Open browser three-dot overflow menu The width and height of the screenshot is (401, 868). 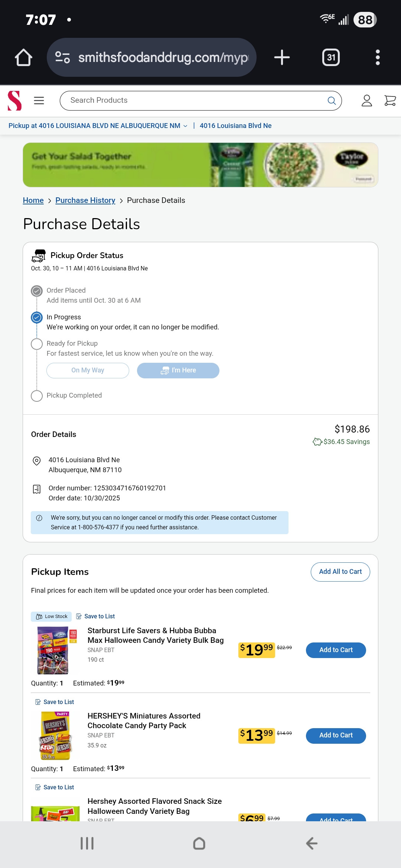coord(378,57)
